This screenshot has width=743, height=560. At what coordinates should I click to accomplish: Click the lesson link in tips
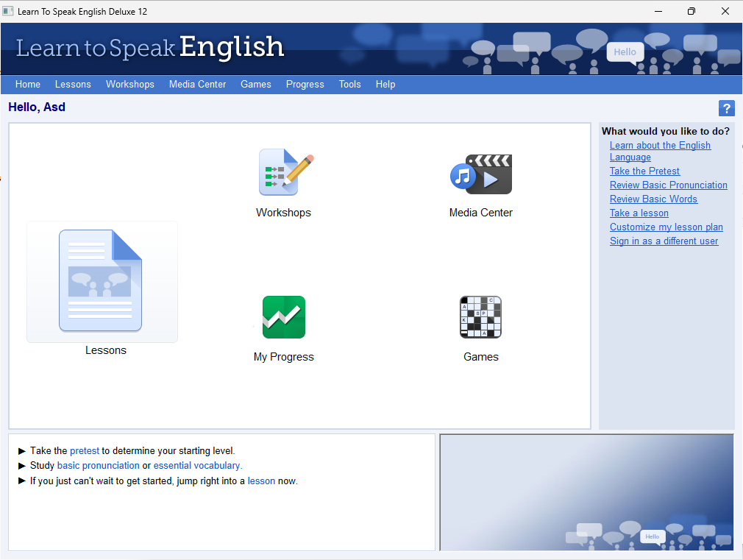pyautogui.click(x=261, y=481)
